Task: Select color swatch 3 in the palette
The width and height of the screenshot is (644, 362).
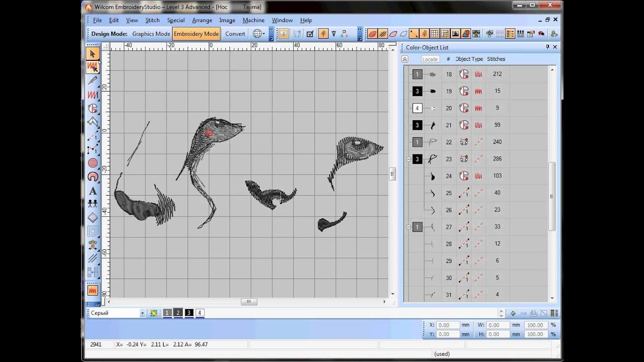Action: click(189, 313)
